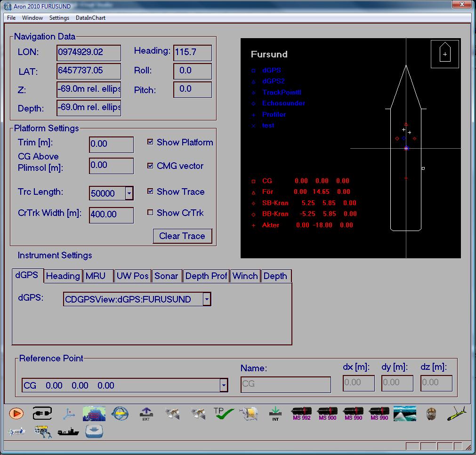Switch to the Heading tab
This screenshot has width=476, height=455.
tap(63, 276)
